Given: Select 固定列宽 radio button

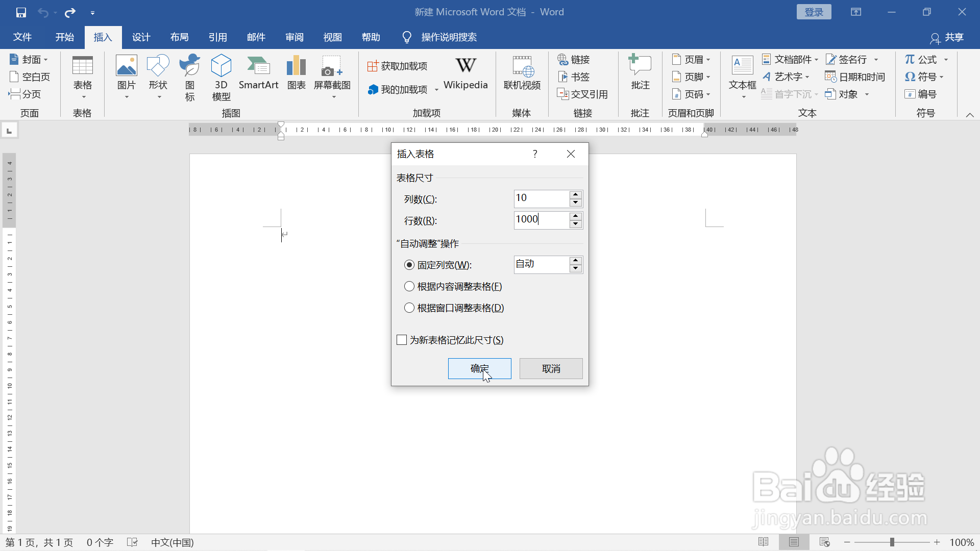Looking at the screenshot, I should 410,265.
